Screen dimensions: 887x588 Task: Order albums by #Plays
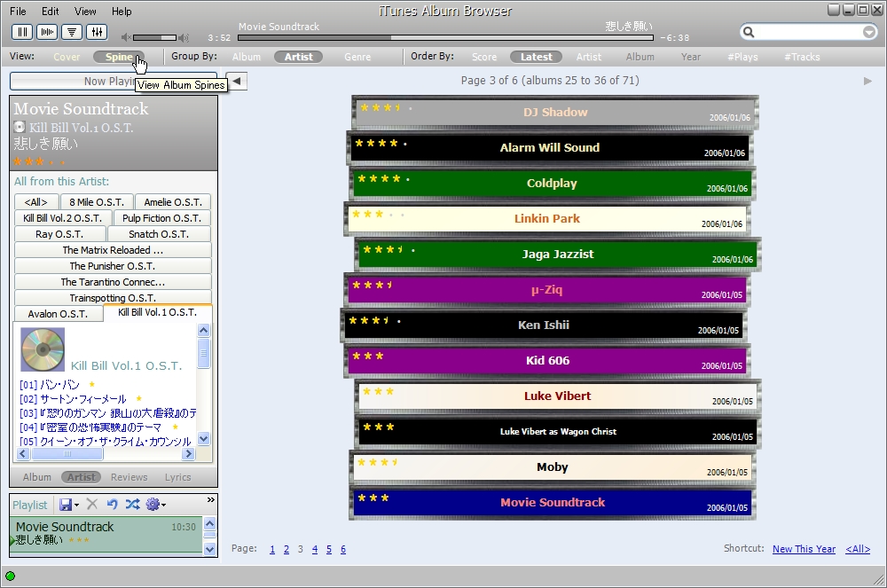tap(742, 57)
